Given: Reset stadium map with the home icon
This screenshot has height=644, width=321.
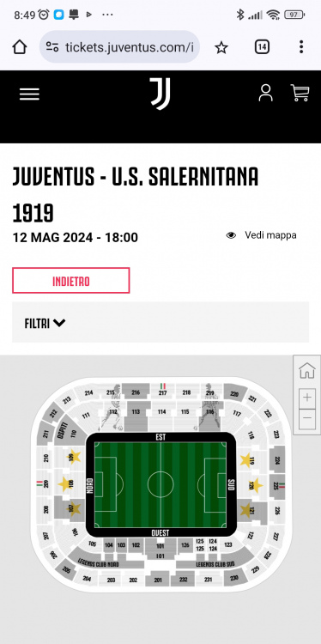Looking at the screenshot, I should click(x=307, y=370).
